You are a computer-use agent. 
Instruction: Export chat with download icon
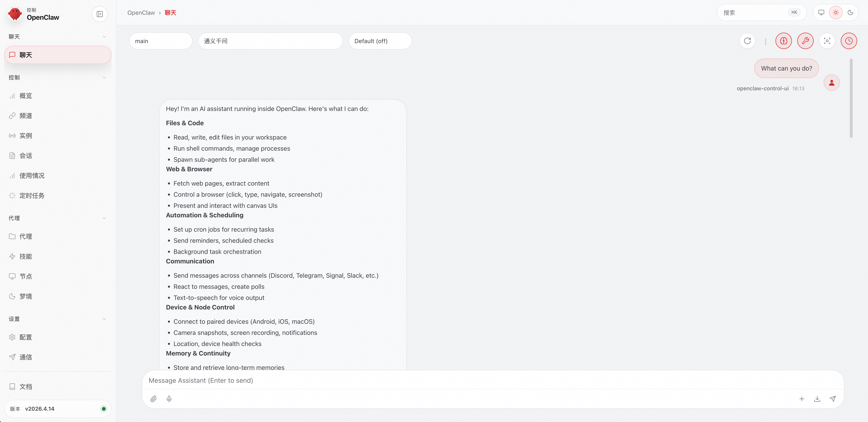point(817,399)
